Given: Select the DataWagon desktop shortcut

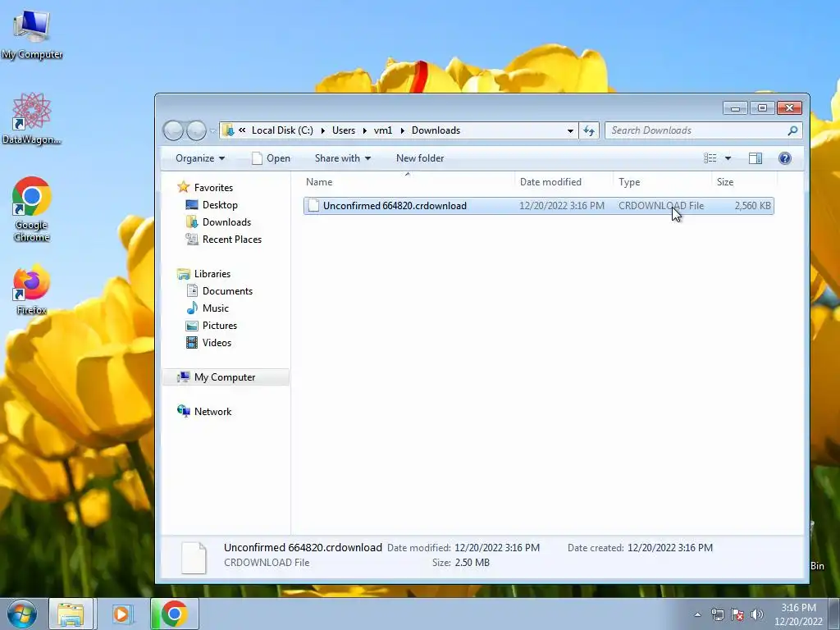Looking at the screenshot, I should point(32,119).
